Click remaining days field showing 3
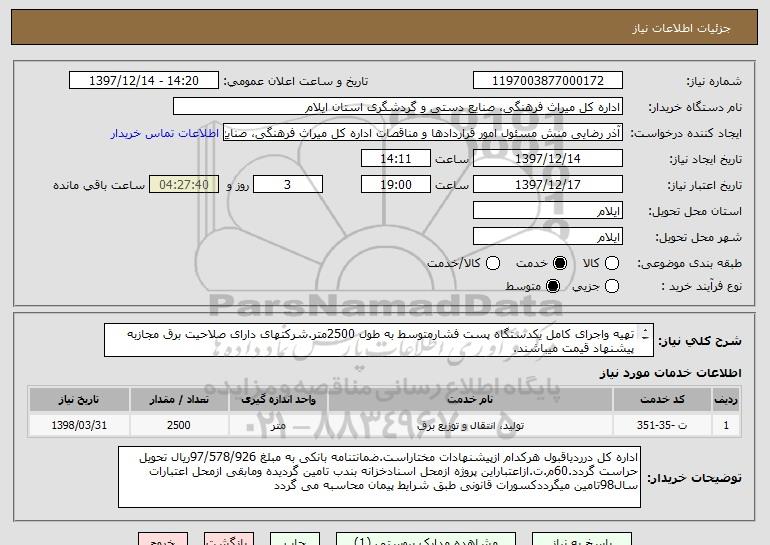 [288, 185]
